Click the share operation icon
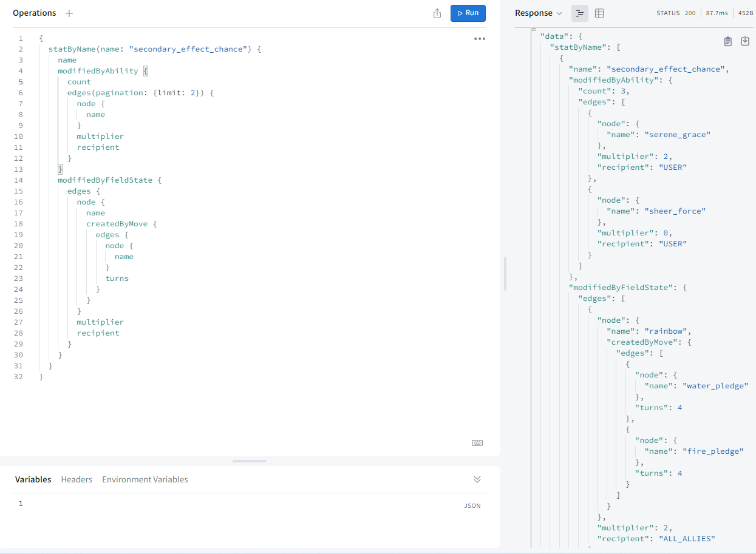Screen dimensions: 756x554 (x=437, y=13)
